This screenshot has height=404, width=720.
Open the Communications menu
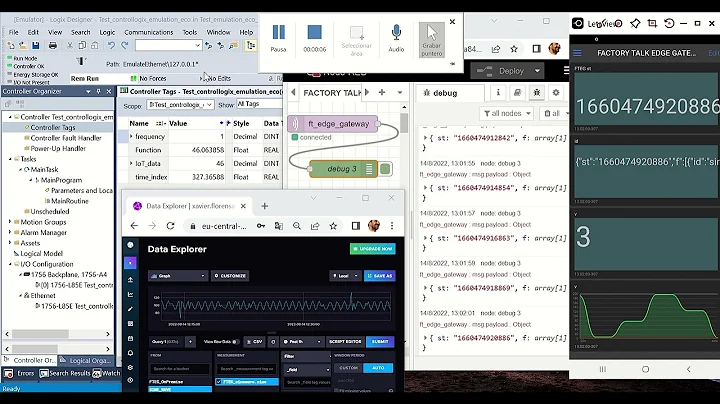149,32
